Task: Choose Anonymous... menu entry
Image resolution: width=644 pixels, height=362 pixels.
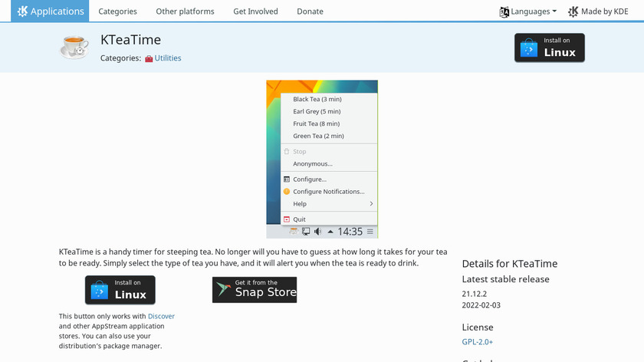Action: [313, 163]
